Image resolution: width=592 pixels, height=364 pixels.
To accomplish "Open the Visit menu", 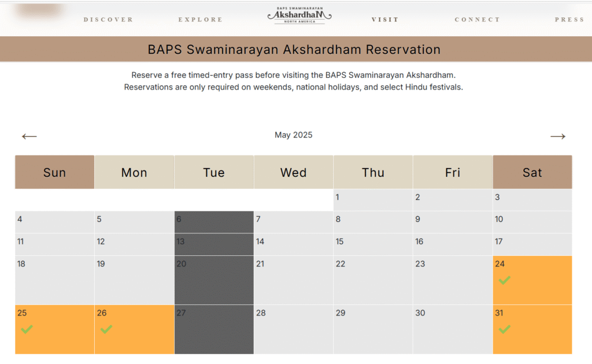I will 384,20.
